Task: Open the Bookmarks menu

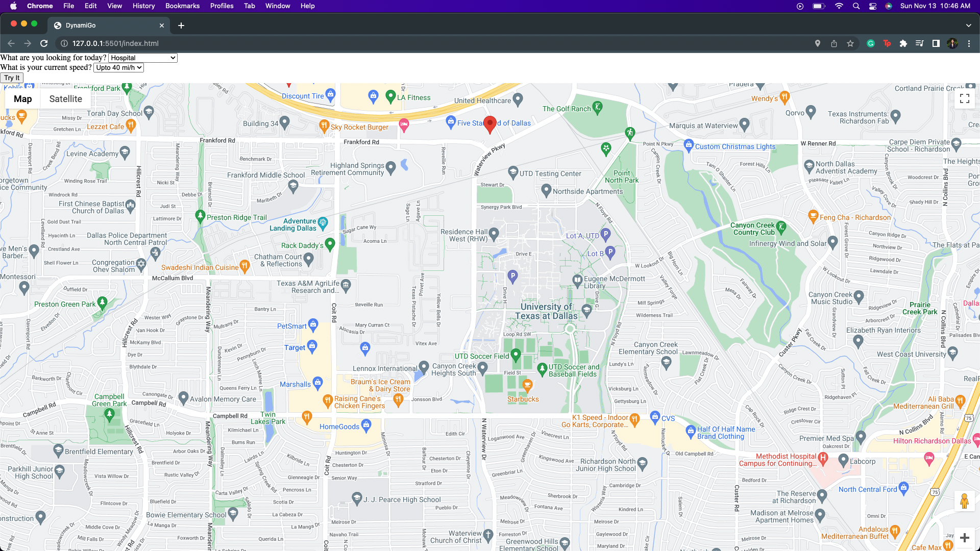Action: 182,6
